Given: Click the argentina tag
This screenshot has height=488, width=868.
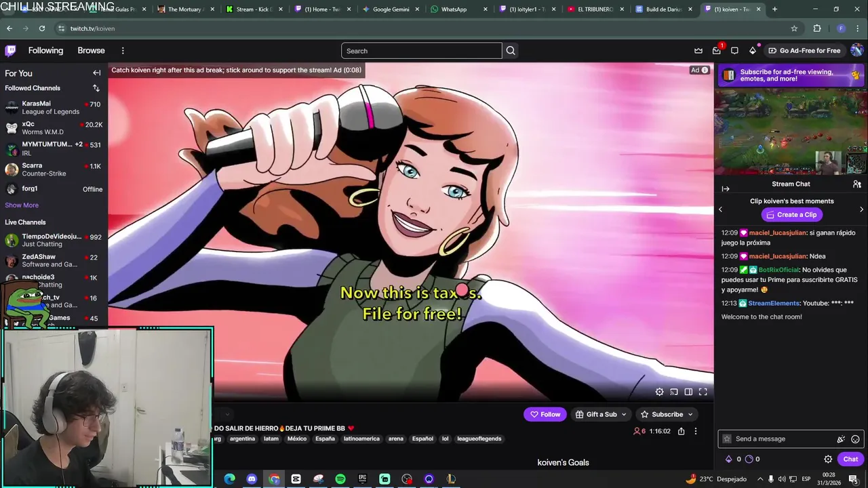Looking at the screenshot, I should (x=242, y=439).
